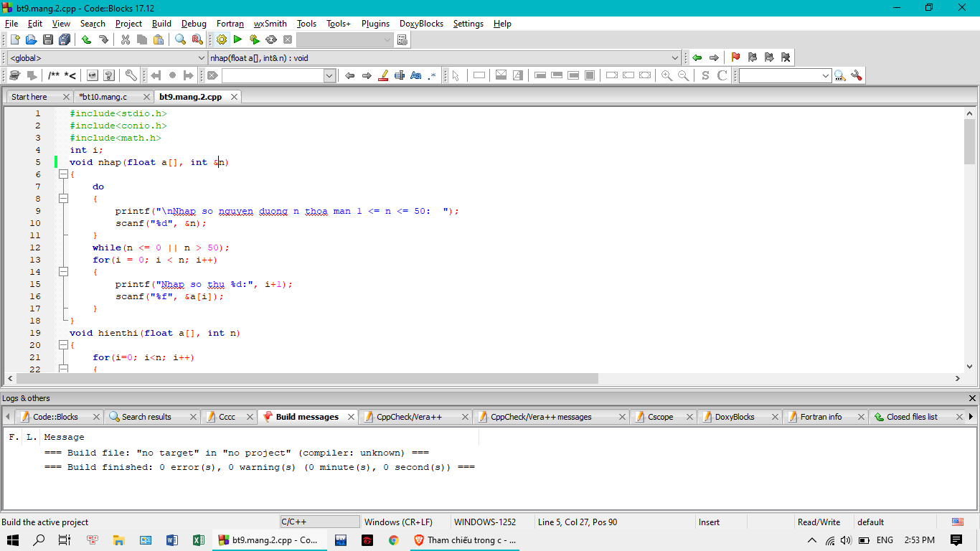Toggle the match case Aa option
The height and width of the screenshot is (551, 980).
(x=416, y=75)
